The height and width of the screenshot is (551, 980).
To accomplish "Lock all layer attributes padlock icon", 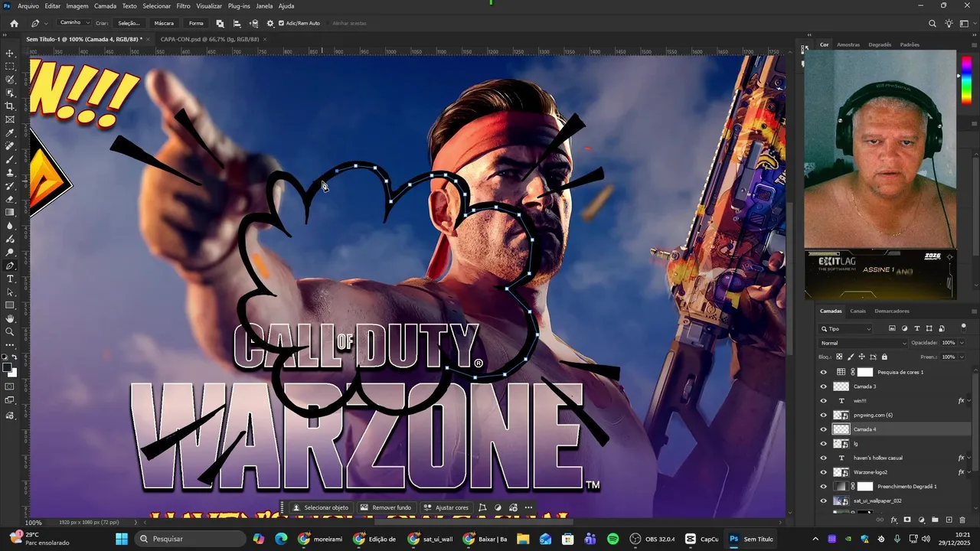I will [884, 357].
